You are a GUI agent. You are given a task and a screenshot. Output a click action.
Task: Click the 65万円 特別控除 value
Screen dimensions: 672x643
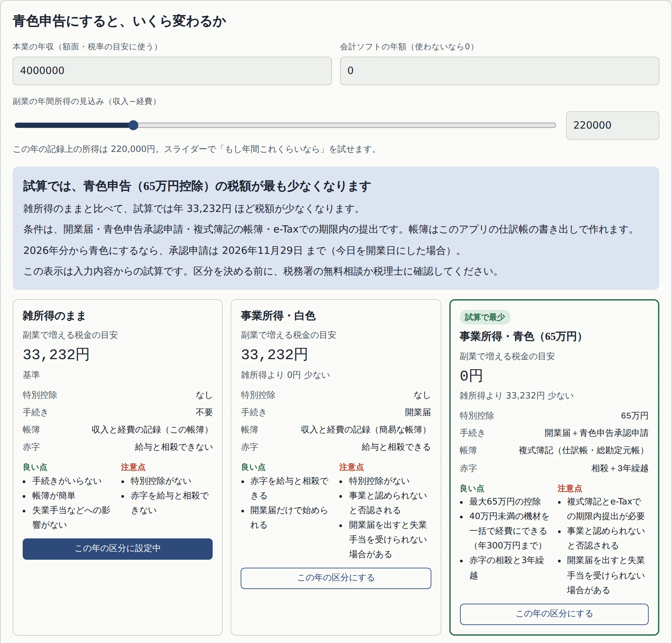click(x=635, y=416)
